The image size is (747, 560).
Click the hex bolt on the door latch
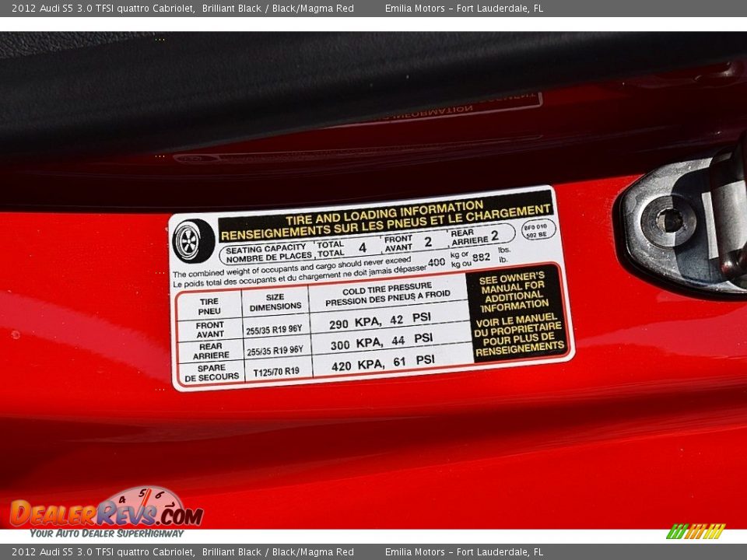(668, 221)
